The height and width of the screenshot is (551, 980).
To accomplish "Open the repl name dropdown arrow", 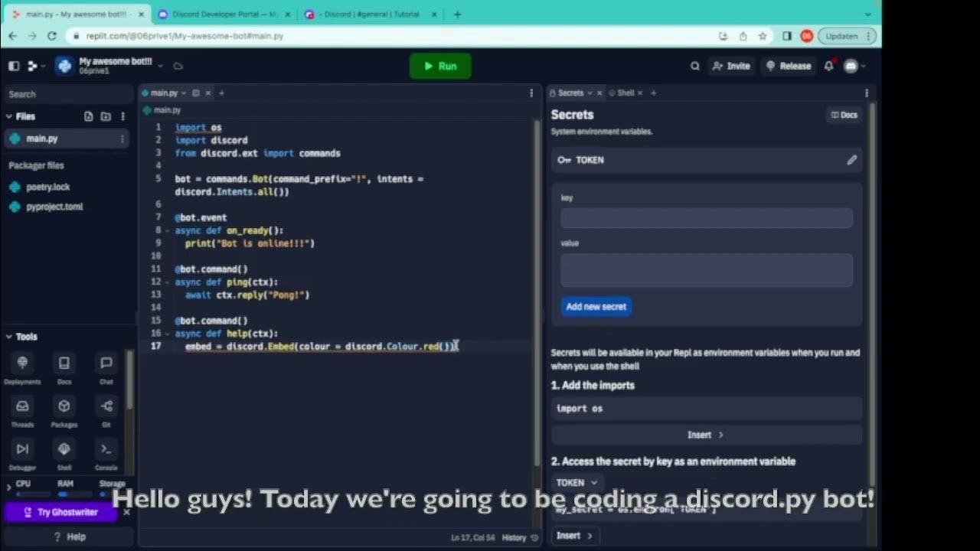I will tap(160, 66).
